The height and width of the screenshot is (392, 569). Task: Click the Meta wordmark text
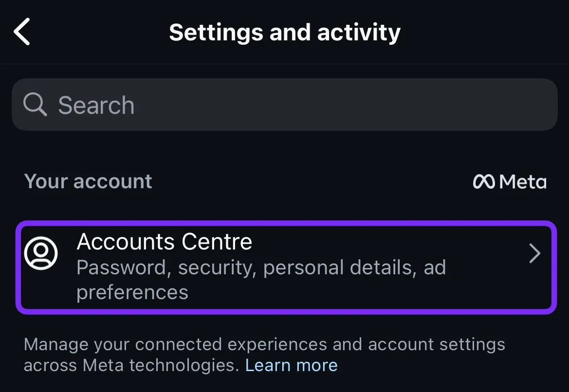click(x=523, y=182)
